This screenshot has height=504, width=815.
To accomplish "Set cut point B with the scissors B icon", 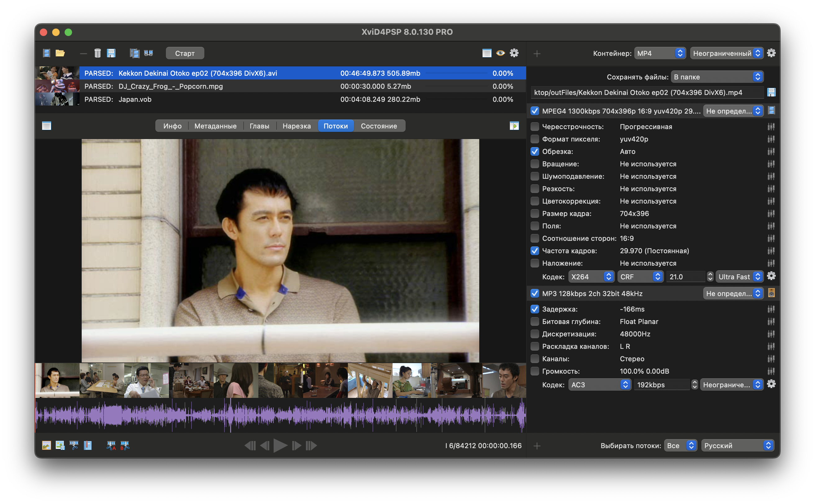I will click(125, 445).
